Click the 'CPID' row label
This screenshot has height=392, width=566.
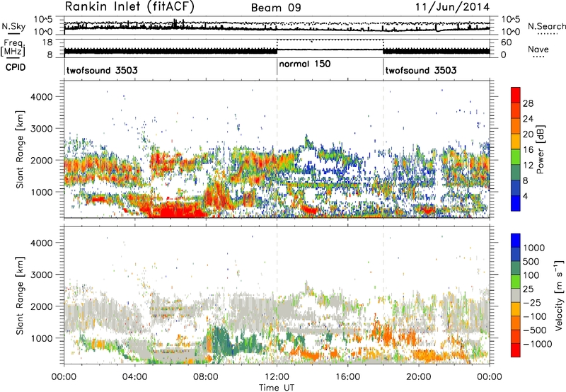coord(16,67)
